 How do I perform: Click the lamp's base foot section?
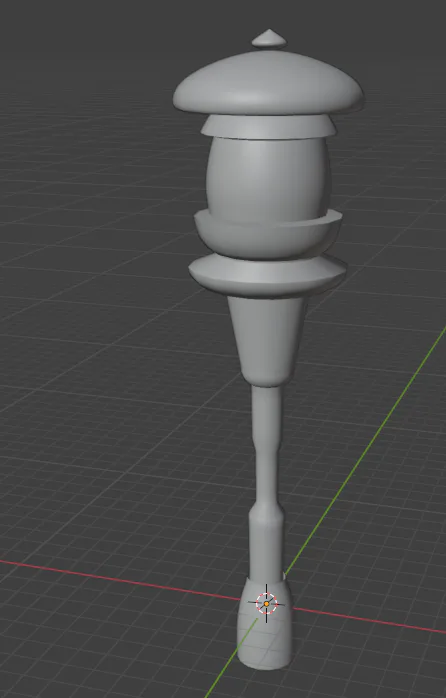click(265, 623)
